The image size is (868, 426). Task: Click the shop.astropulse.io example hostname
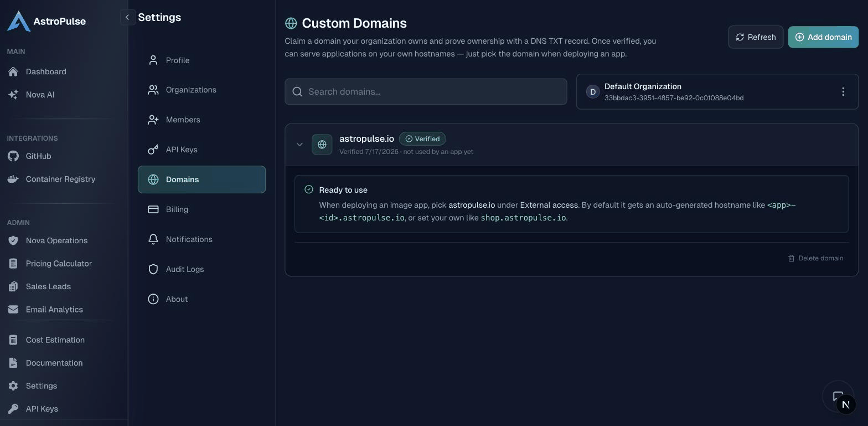(523, 218)
